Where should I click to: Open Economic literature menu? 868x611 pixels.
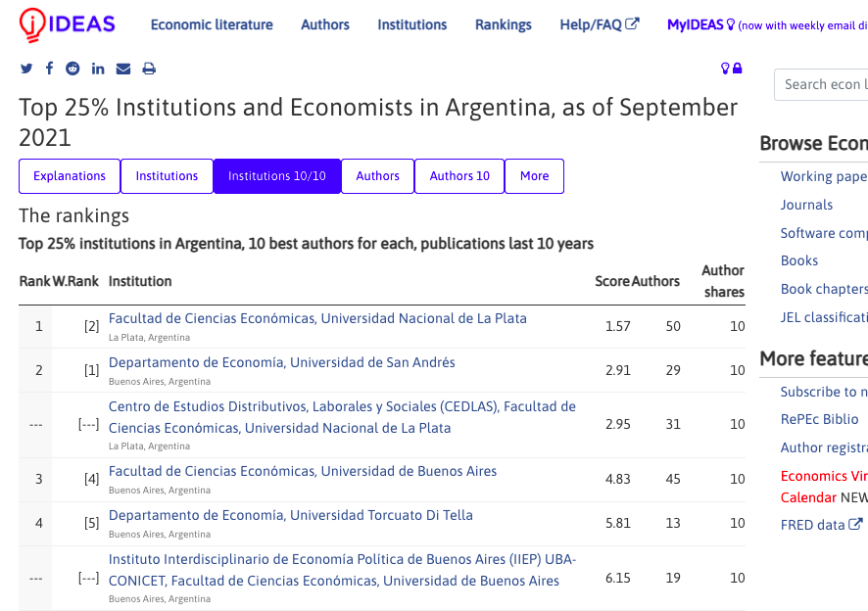pyautogui.click(x=212, y=24)
